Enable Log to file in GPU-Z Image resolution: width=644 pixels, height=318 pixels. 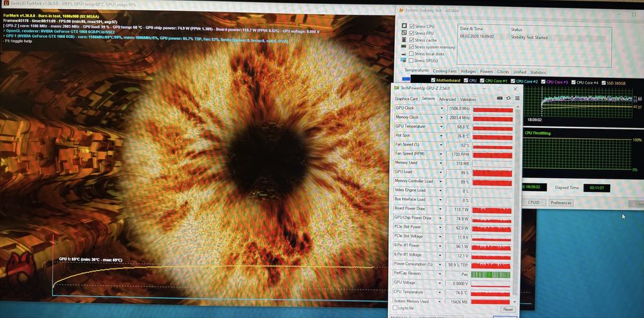[395, 308]
